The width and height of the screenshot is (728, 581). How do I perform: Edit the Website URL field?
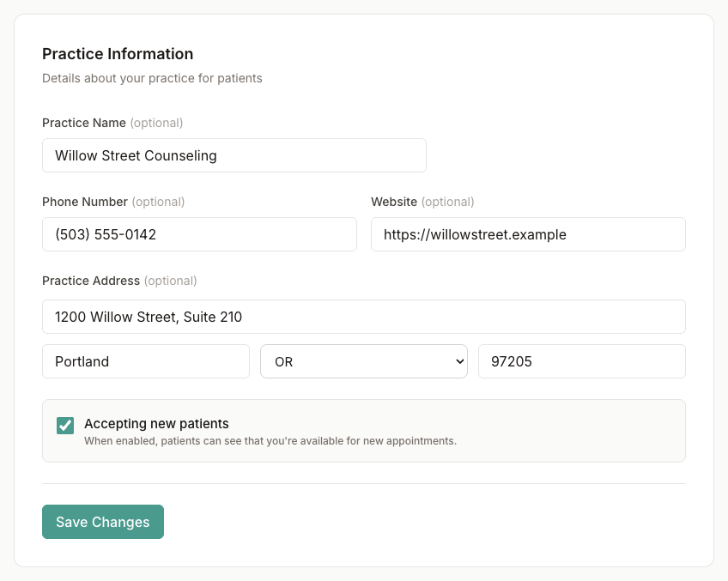click(528, 234)
